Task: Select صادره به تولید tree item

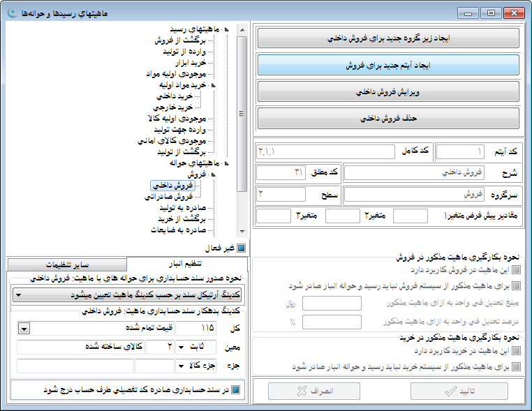Action: (183, 208)
